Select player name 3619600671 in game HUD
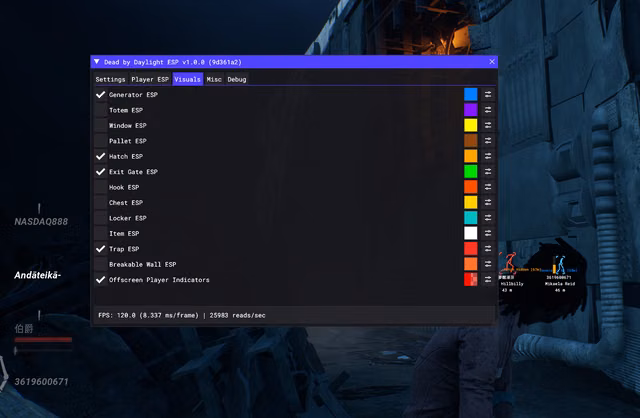Viewport: 640px width, 418px height. coord(41,382)
